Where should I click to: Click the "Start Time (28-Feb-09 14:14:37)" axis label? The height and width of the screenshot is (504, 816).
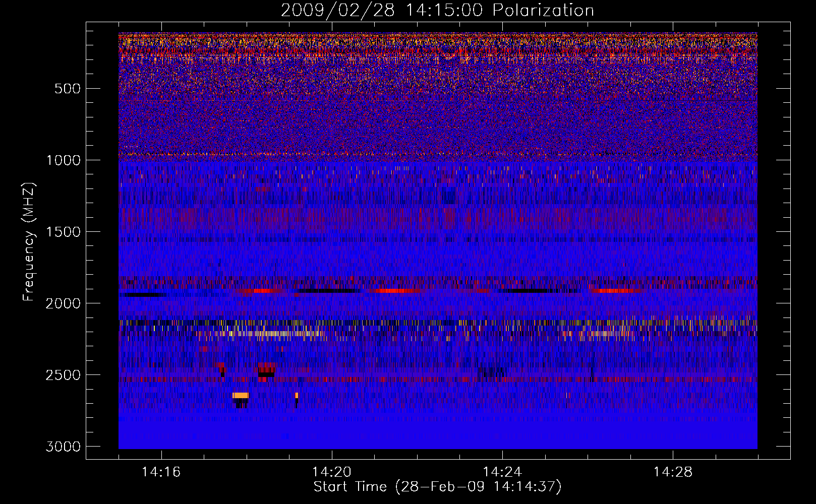[437, 487]
